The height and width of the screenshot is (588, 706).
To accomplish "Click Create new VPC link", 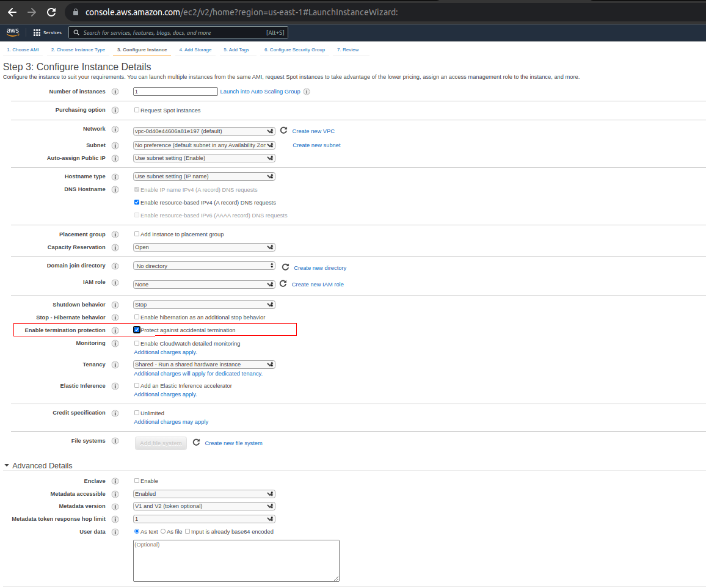I will point(313,131).
